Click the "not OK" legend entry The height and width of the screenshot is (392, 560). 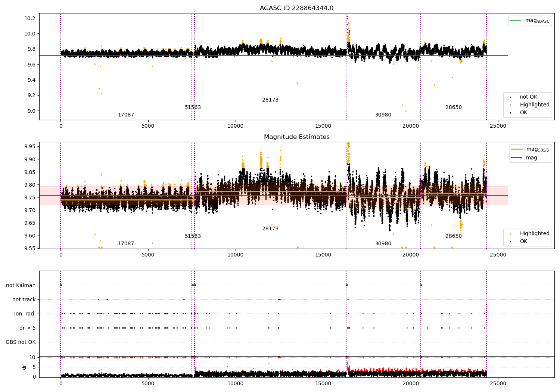point(528,97)
